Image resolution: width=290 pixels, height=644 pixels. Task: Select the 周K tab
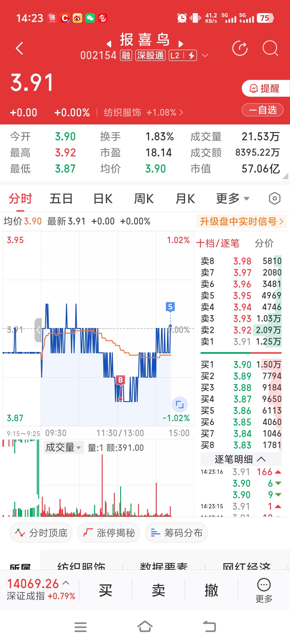144,199
